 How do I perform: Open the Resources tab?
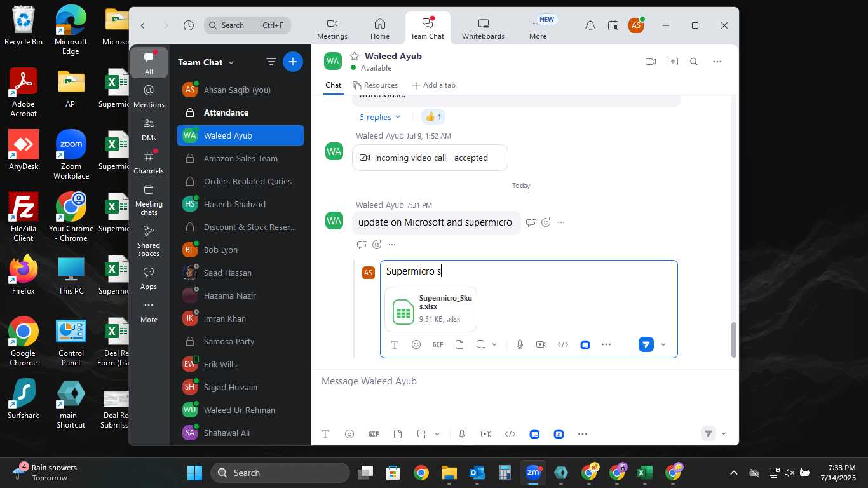click(x=376, y=85)
